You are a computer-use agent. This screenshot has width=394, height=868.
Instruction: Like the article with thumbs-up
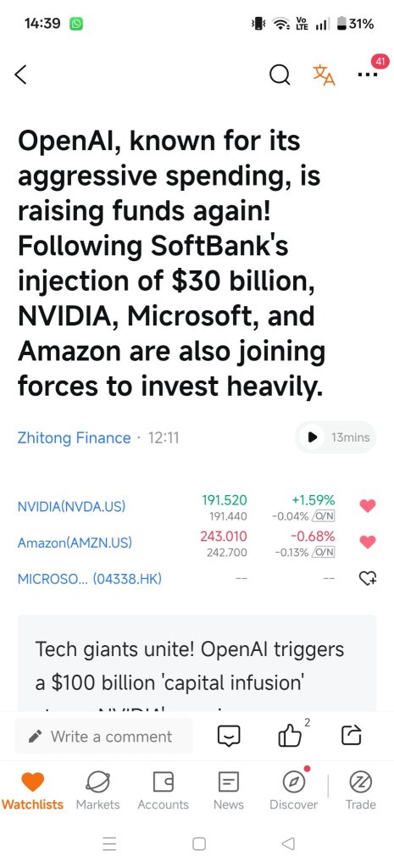(x=290, y=736)
